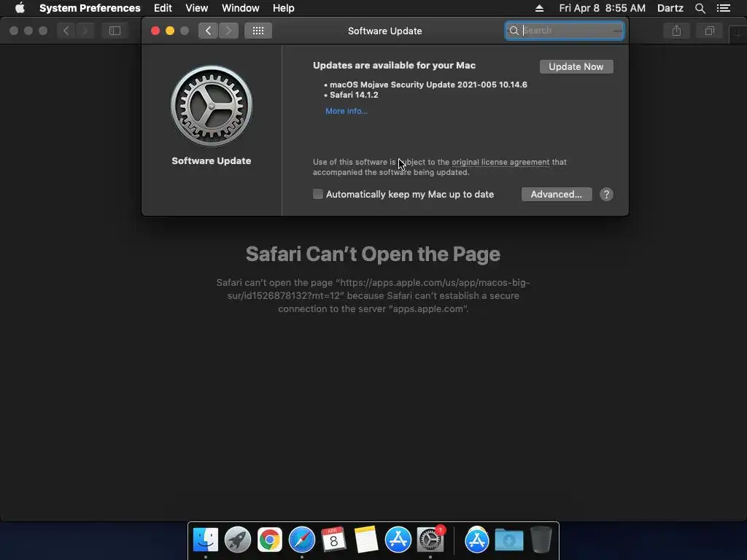Open the More info… link
Screen dimensions: 747x560
tap(347, 111)
